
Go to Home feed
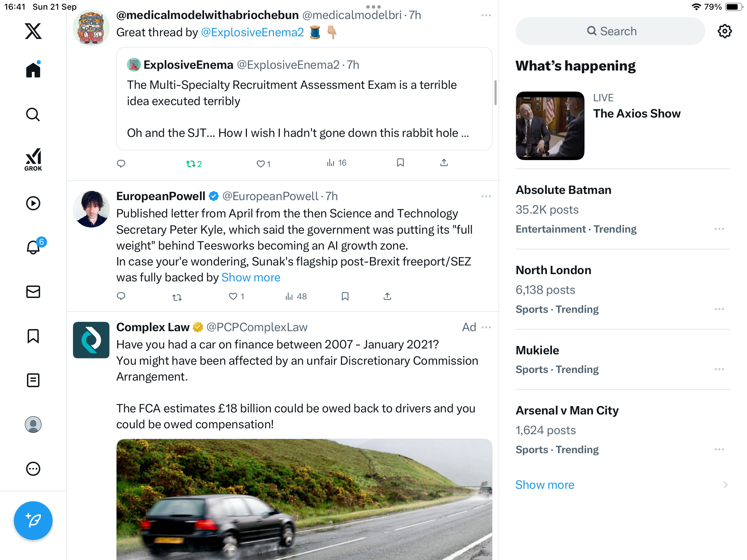[33, 70]
